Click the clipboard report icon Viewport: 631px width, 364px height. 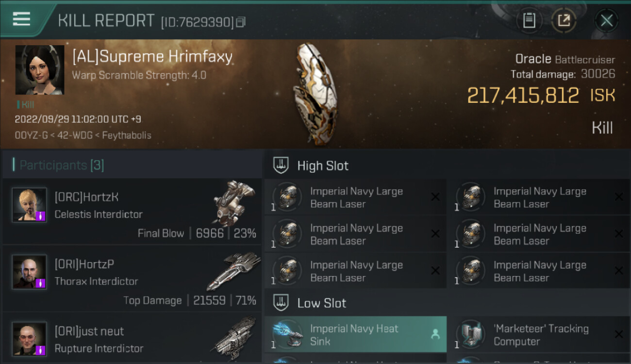[529, 20]
